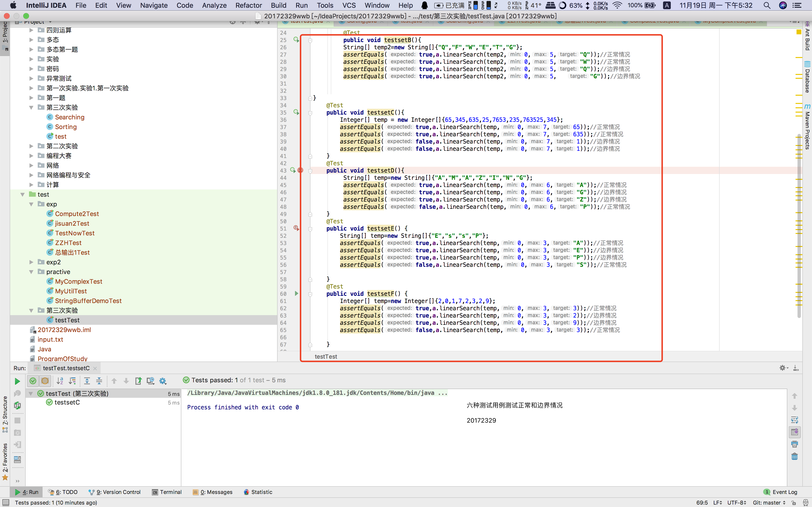Run testsetB from the gutter icon
Image resolution: width=812 pixels, height=507 pixels.
pyautogui.click(x=296, y=40)
